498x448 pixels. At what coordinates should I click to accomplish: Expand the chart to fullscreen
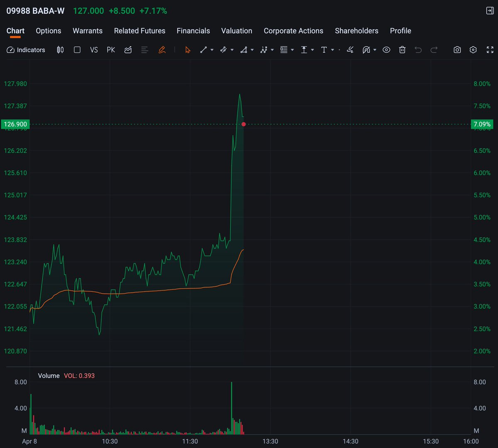[x=490, y=50]
